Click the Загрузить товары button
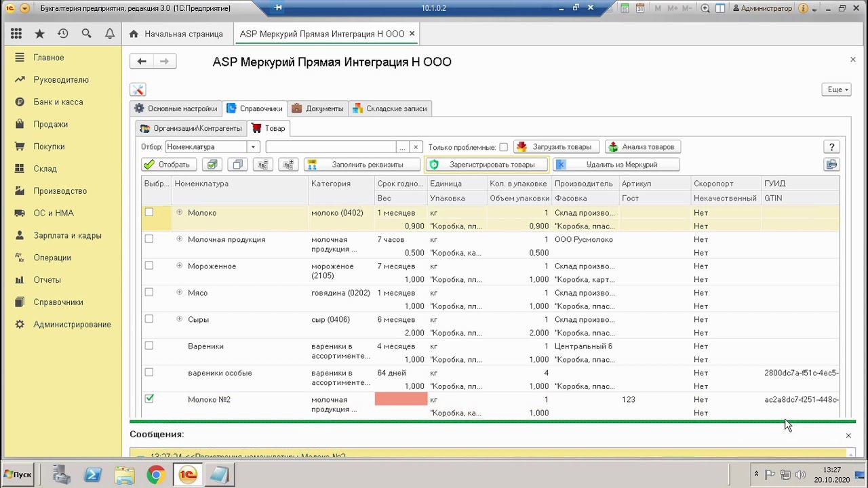Screen dimensions: 868x488 click(556, 147)
